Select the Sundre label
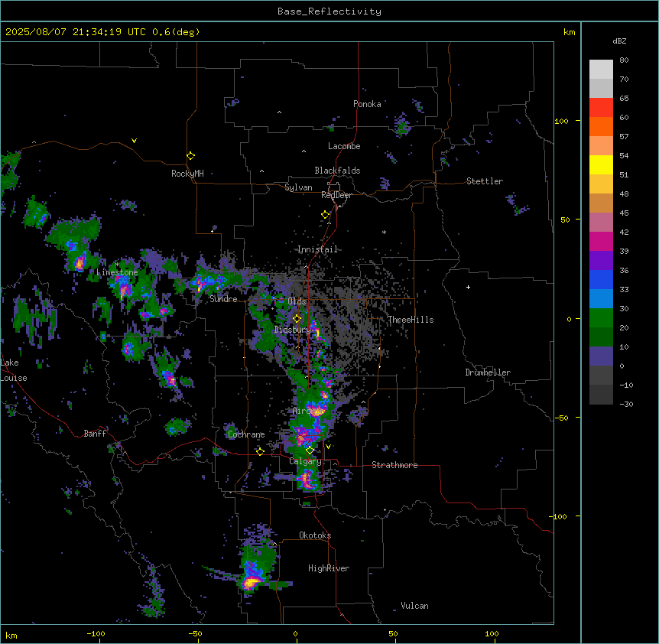This screenshot has width=659, height=644. [x=223, y=299]
